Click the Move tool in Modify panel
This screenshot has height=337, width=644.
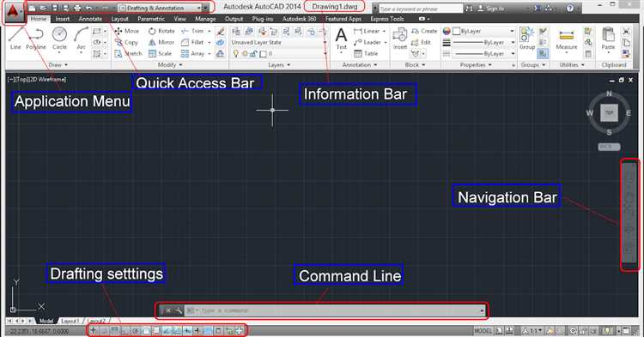point(127,31)
